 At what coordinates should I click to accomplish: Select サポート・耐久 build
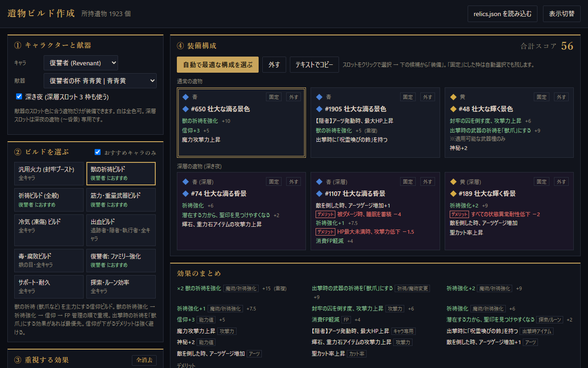[x=49, y=287]
